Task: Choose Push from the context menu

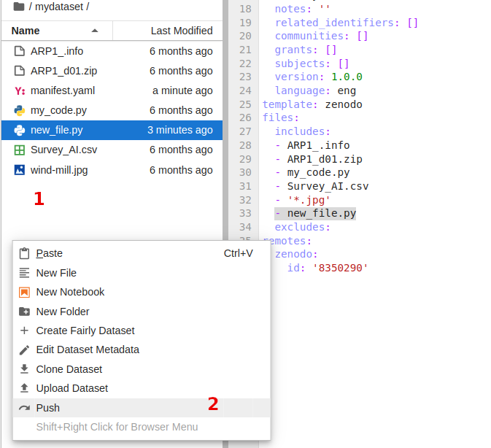Action: point(142,408)
